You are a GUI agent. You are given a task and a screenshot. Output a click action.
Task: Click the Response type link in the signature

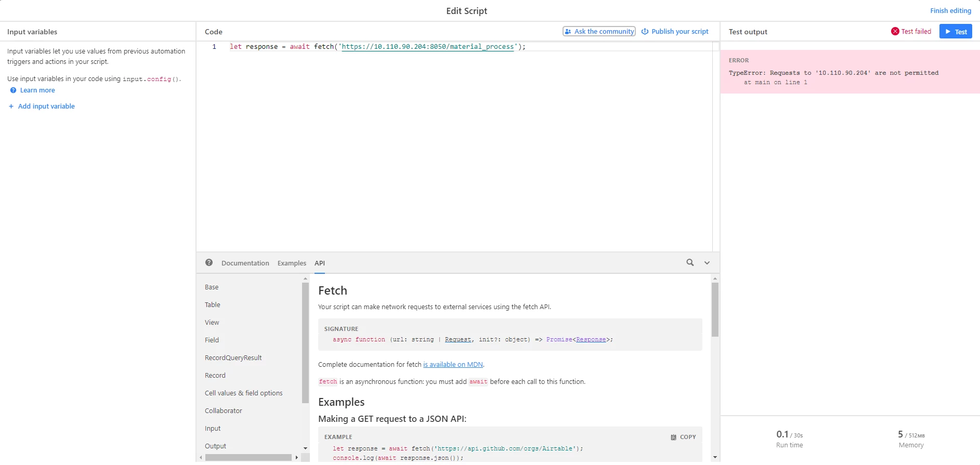591,340
